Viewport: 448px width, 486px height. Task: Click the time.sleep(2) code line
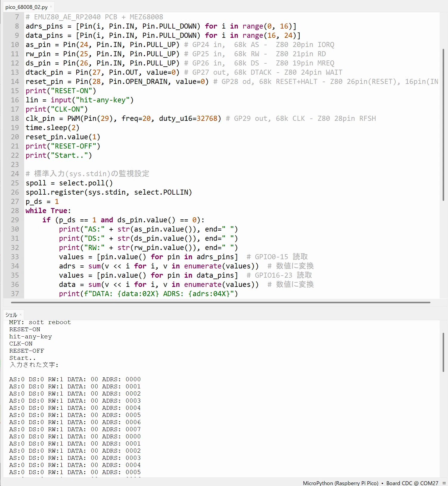pos(52,128)
